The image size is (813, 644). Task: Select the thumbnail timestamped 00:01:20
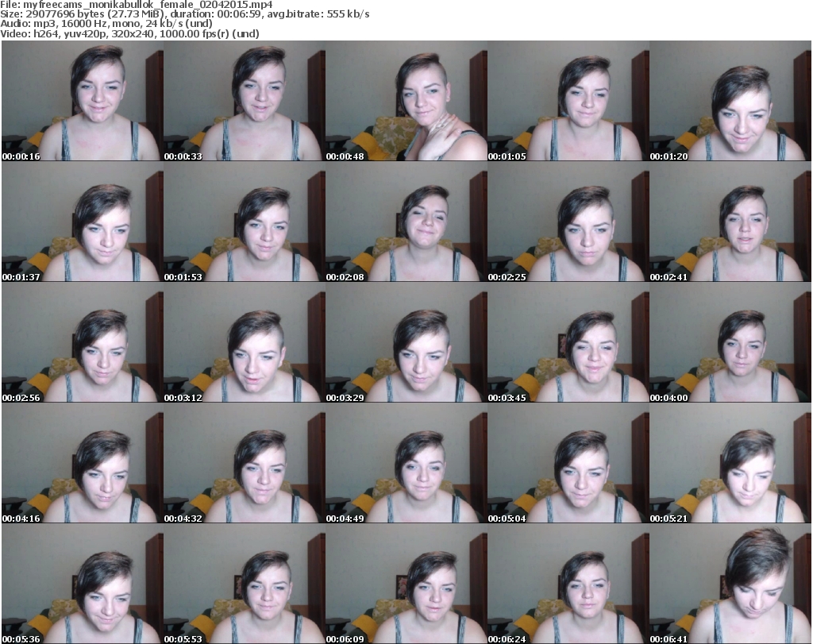pyautogui.click(x=730, y=101)
